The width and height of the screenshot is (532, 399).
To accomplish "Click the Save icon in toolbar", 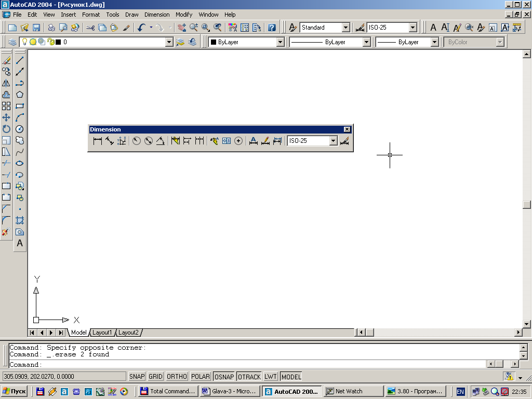I will click(36, 28).
